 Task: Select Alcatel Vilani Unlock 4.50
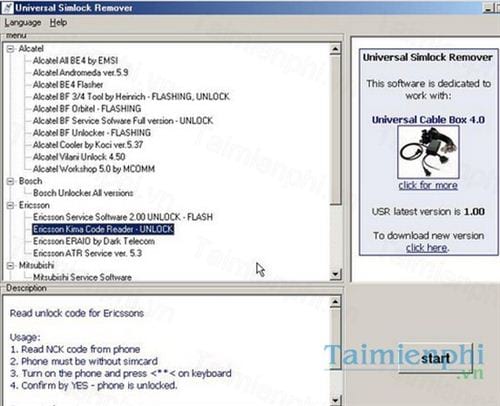click(79, 157)
